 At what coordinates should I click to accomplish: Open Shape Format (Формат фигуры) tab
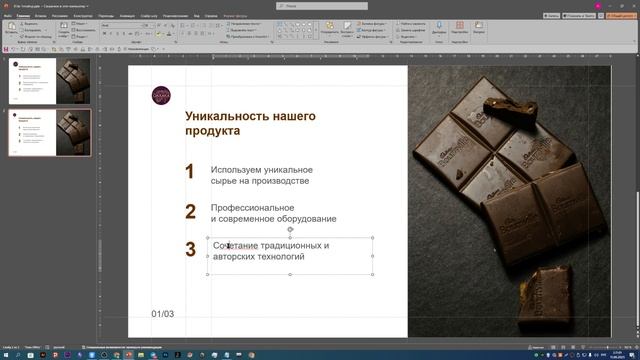236,16
